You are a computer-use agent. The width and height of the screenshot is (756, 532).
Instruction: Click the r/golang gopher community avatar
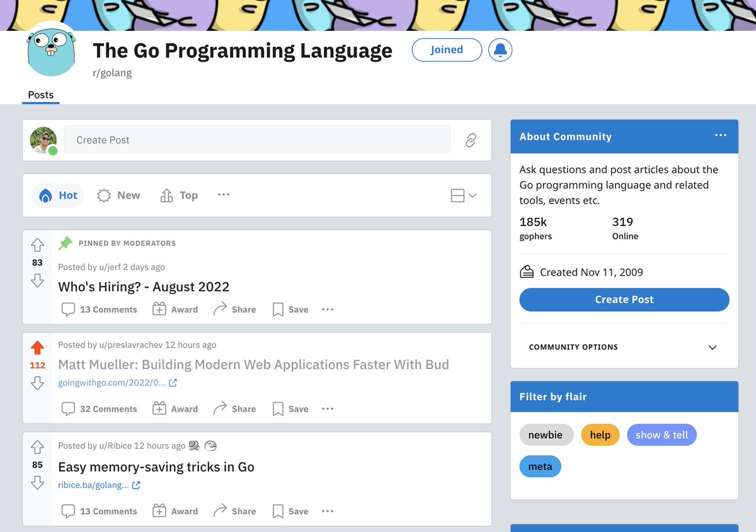[50, 50]
